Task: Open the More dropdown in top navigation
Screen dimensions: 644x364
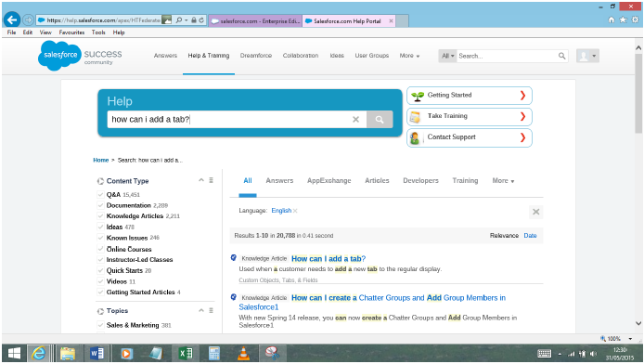Action: 409,56
